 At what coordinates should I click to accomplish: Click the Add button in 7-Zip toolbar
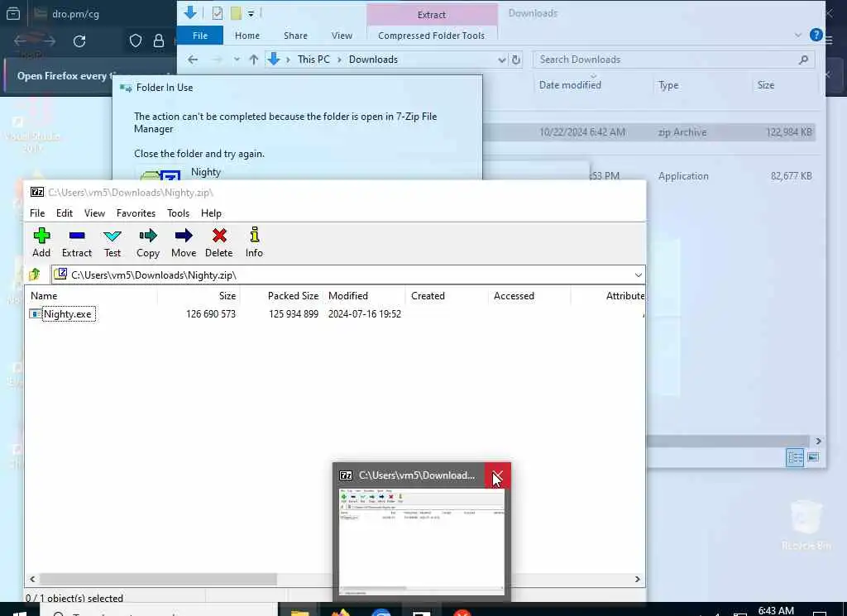(41, 242)
